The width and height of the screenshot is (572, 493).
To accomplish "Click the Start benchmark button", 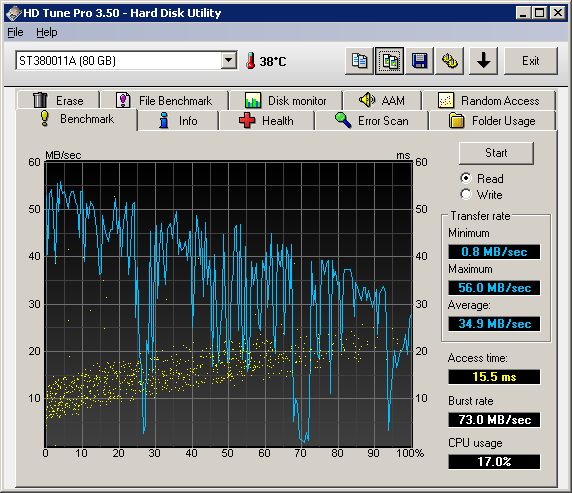I will pos(496,153).
